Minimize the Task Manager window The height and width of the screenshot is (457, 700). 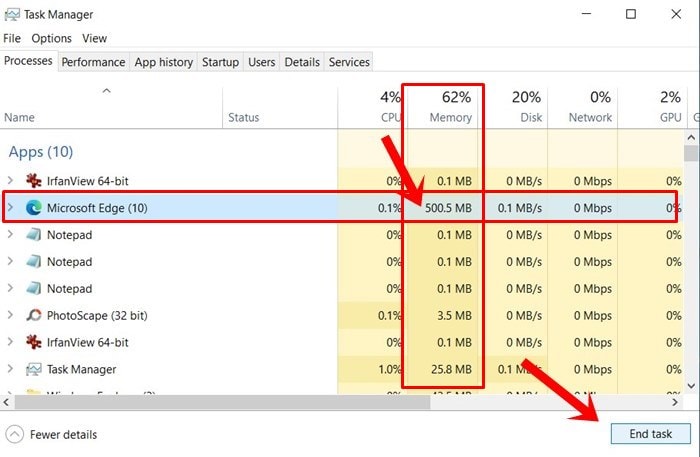(586, 14)
